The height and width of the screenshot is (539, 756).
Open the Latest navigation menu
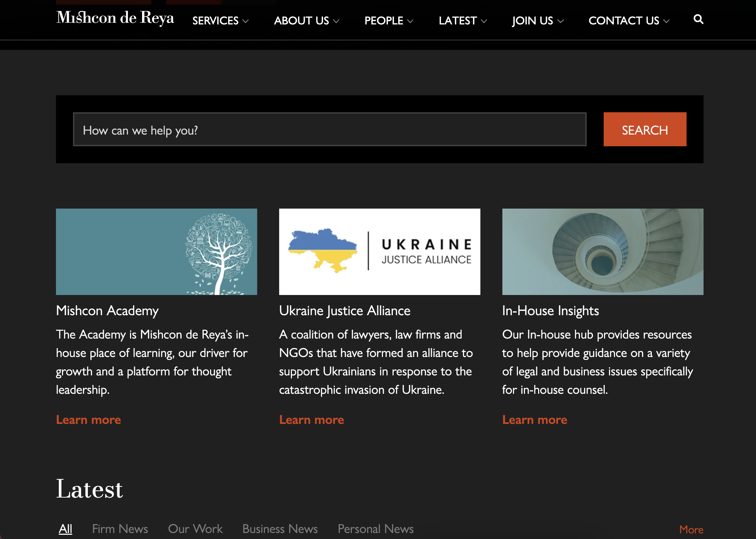[463, 21]
